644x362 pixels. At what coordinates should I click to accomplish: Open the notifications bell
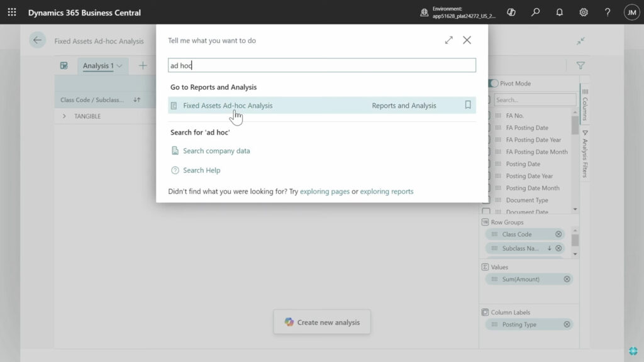pyautogui.click(x=559, y=13)
